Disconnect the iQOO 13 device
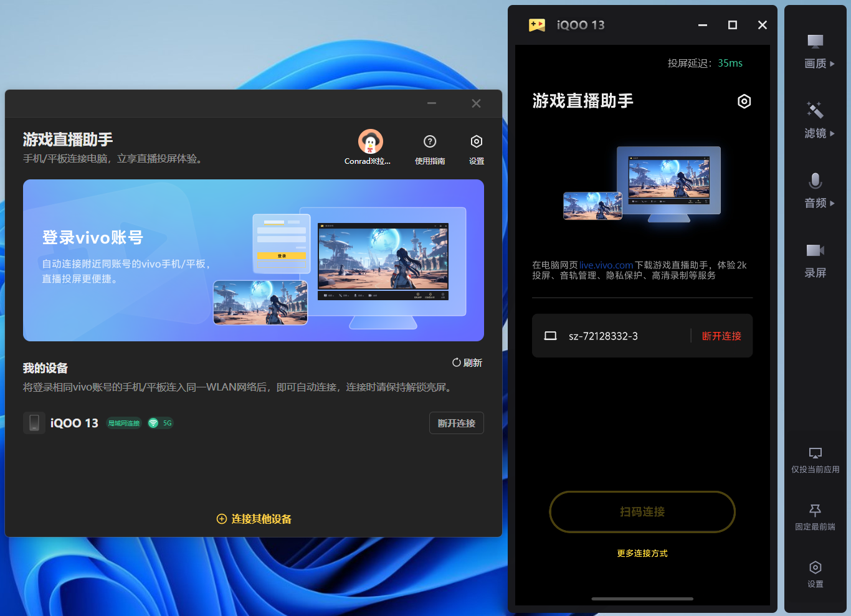851x616 pixels. [x=456, y=423]
